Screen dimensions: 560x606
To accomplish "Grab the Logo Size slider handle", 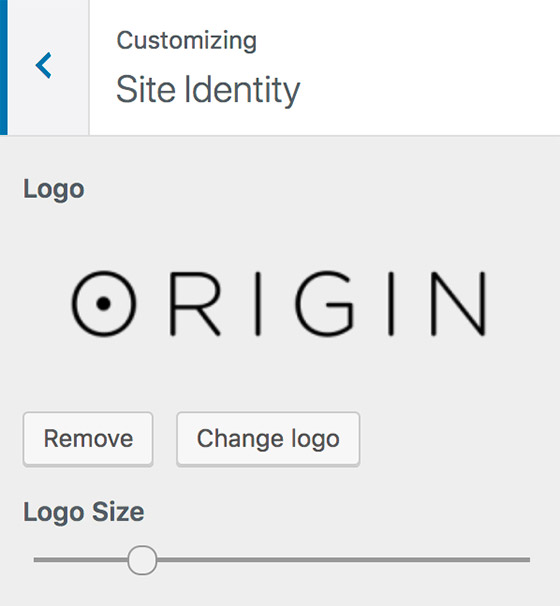I will (x=142, y=560).
